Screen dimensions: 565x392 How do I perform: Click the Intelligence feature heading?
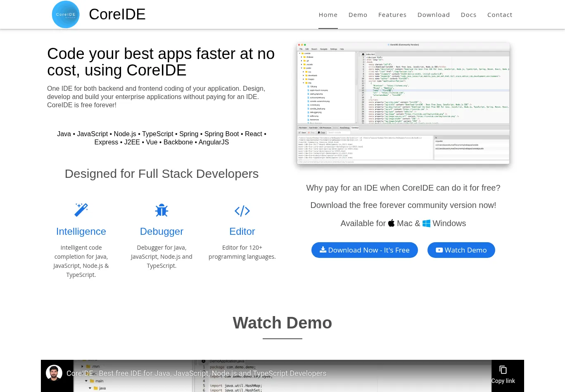(81, 231)
